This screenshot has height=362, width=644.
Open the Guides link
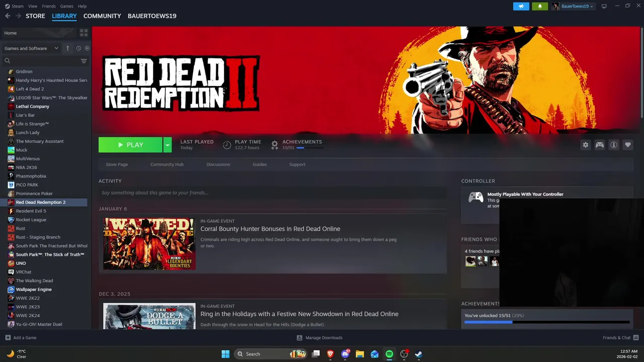point(260,164)
